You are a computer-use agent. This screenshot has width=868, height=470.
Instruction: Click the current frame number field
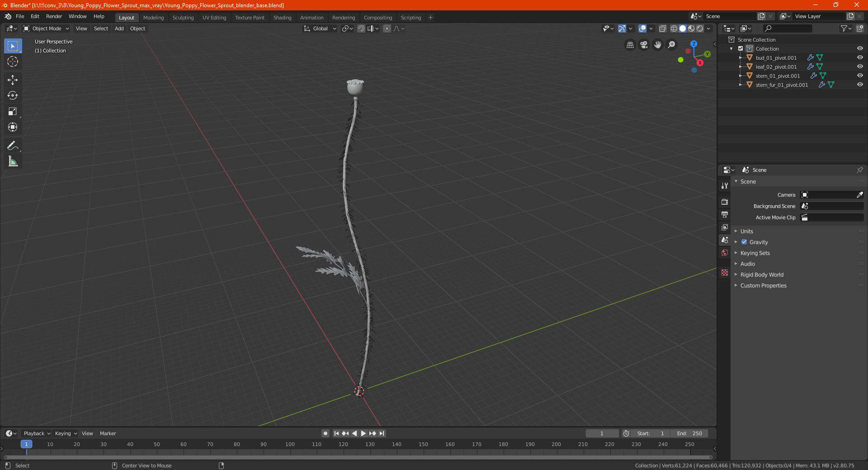pyautogui.click(x=602, y=433)
